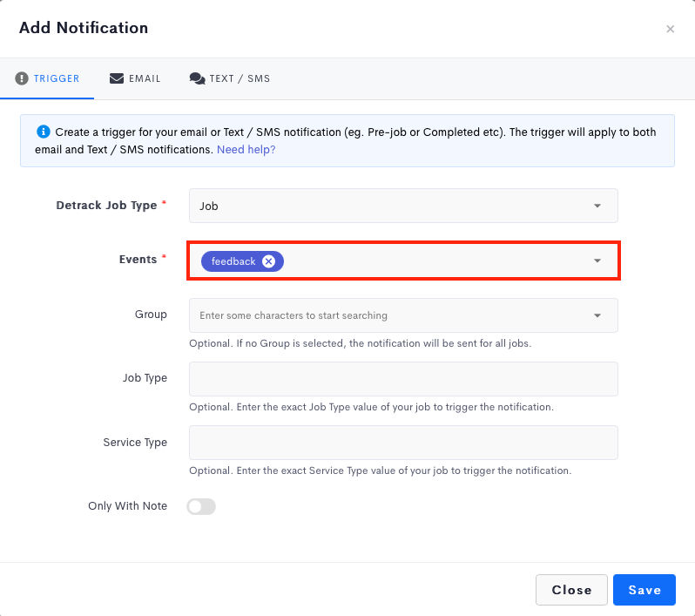
Task: Click the blue info icon in the banner
Action: pyautogui.click(x=43, y=132)
